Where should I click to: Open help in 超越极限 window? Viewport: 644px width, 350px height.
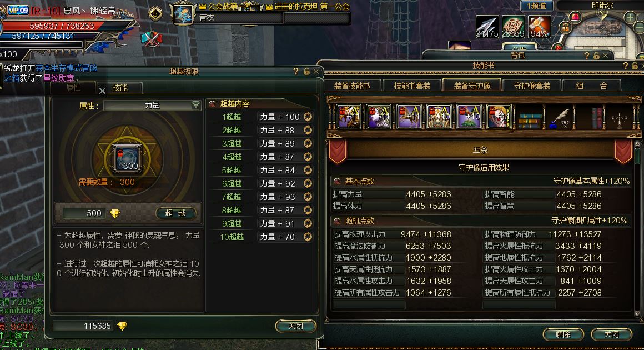coord(296,71)
